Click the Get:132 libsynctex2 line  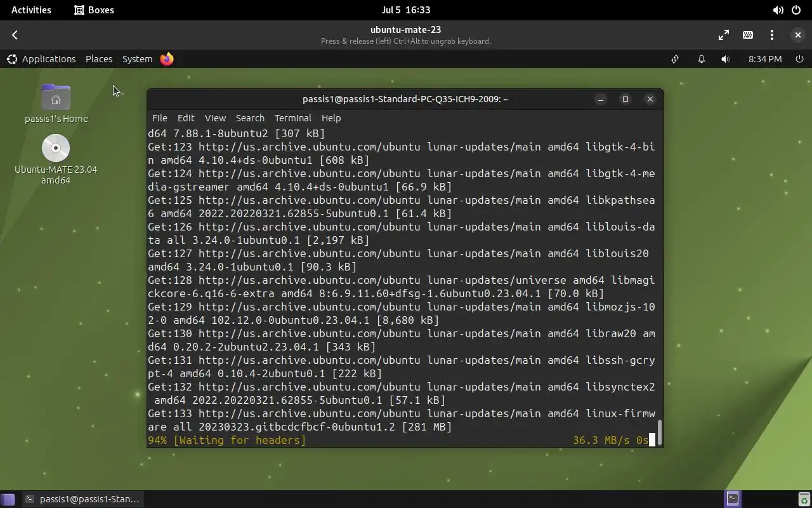[402, 394]
